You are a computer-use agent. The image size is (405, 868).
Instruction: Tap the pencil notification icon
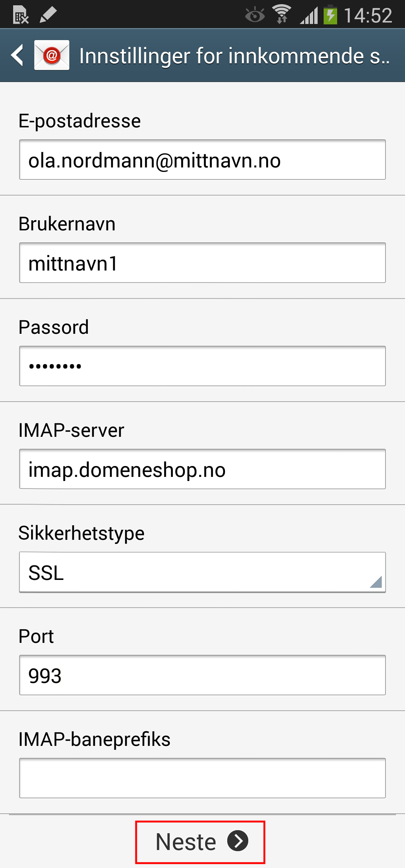pos(48,15)
